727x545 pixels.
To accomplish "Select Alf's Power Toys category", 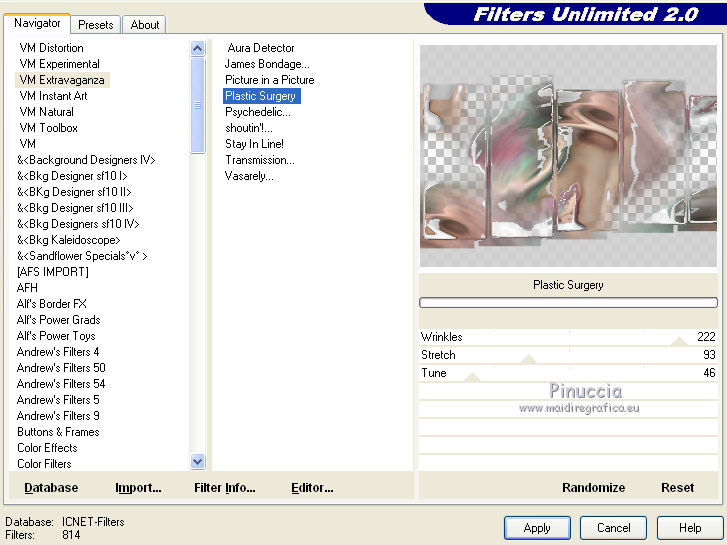I will 56,336.
